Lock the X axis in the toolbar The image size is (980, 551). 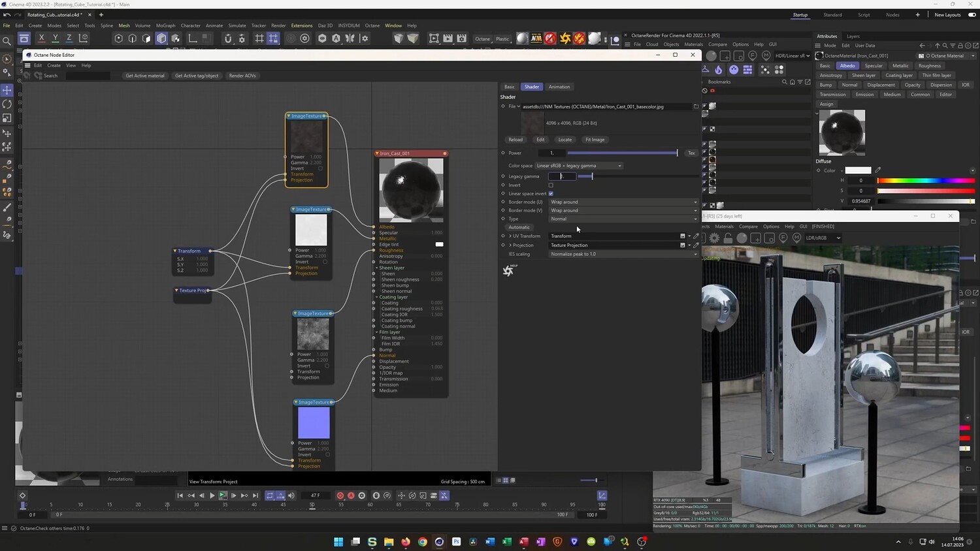tap(42, 39)
